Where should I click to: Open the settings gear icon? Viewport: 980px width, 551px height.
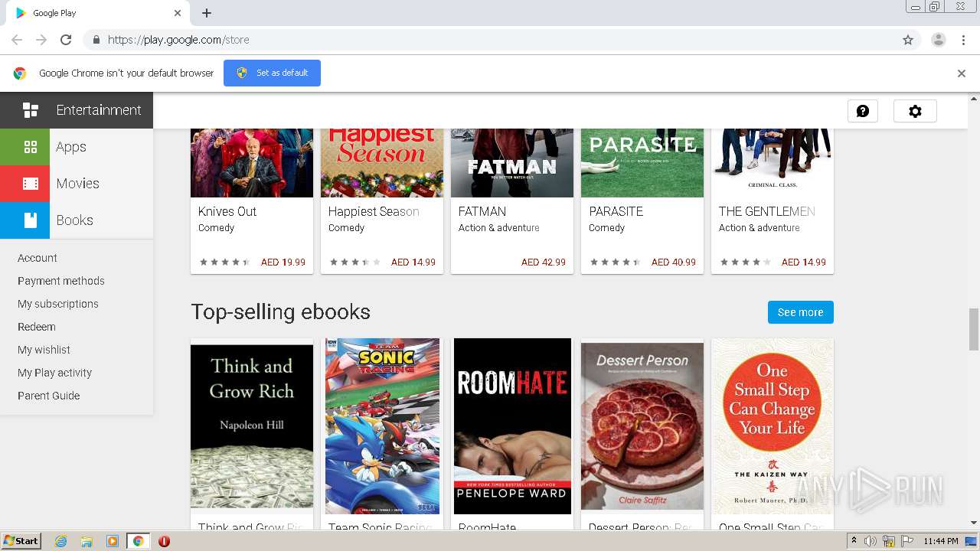915,111
